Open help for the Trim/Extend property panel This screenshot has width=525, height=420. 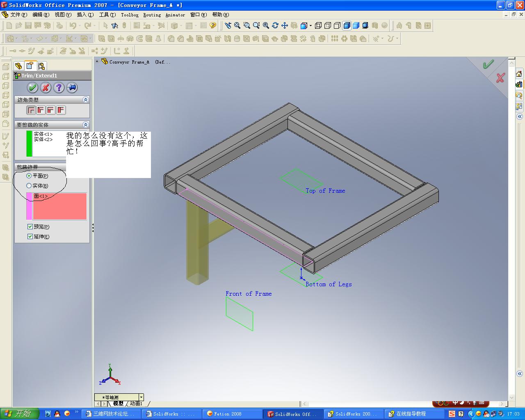point(59,87)
